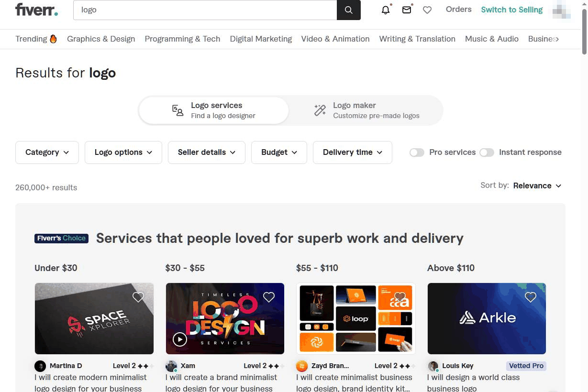Toggle Instant response switch
The width and height of the screenshot is (588, 392).
click(487, 152)
